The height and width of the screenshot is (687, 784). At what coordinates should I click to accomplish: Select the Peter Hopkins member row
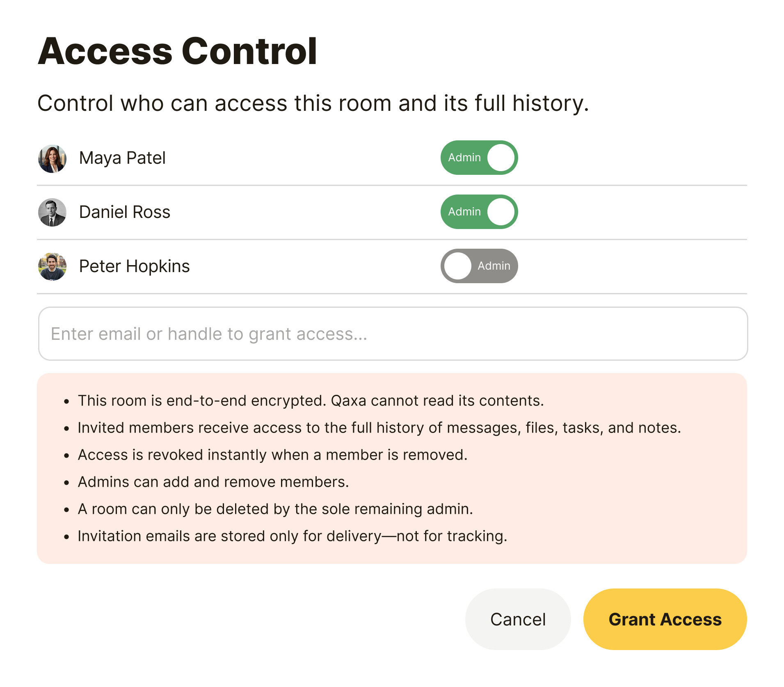click(x=287, y=266)
